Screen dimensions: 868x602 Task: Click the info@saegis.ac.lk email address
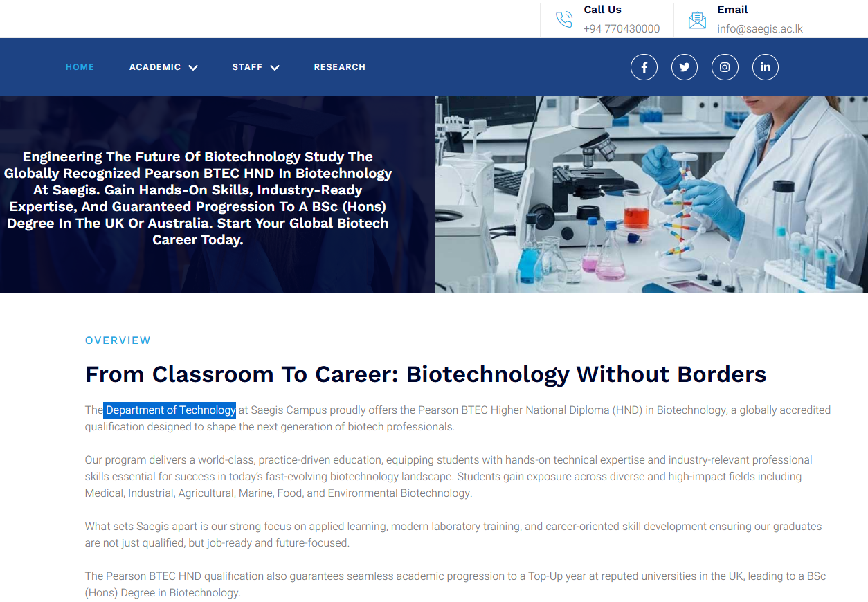coord(759,29)
